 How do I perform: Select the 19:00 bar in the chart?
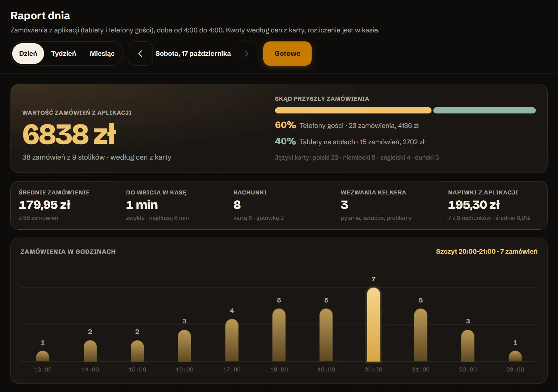pyautogui.click(x=326, y=335)
